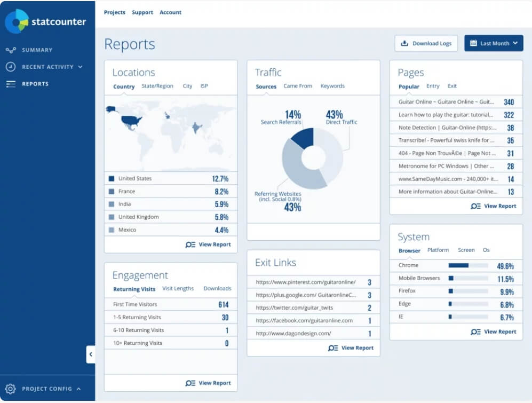Viewport: 532px width, 403px height.
Task: Click the View Report icon under Exit Links
Action: pos(333,348)
